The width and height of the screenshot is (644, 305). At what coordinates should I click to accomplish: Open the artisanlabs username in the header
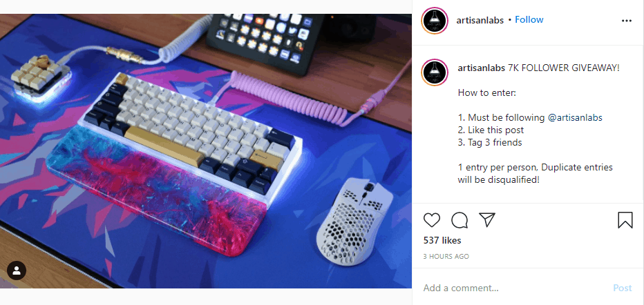coord(480,21)
